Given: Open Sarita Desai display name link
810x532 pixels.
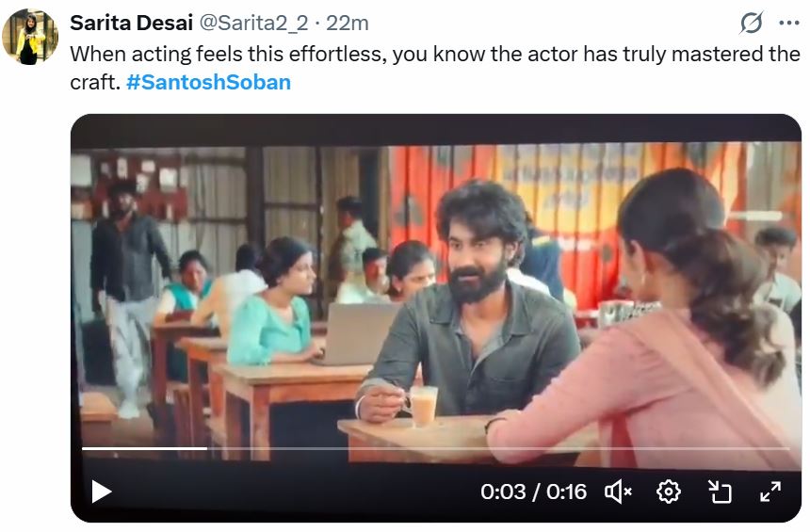Looking at the screenshot, I should pos(130,23).
